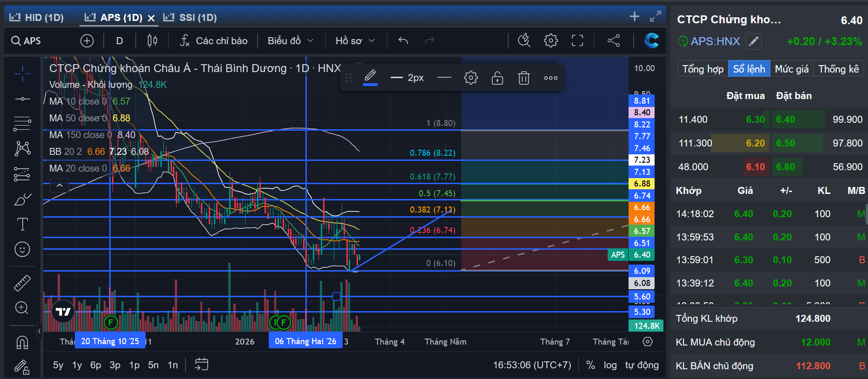The width and height of the screenshot is (868, 379).
Task: Select the ruler measure tool
Action: (22, 283)
